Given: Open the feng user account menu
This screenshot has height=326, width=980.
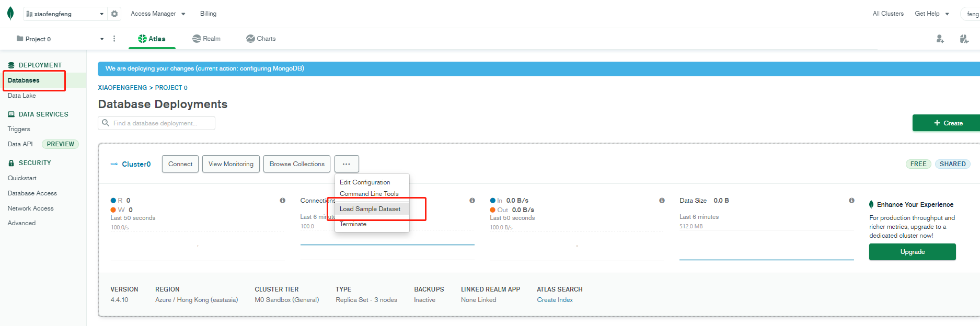Looking at the screenshot, I should coord(971,14).
